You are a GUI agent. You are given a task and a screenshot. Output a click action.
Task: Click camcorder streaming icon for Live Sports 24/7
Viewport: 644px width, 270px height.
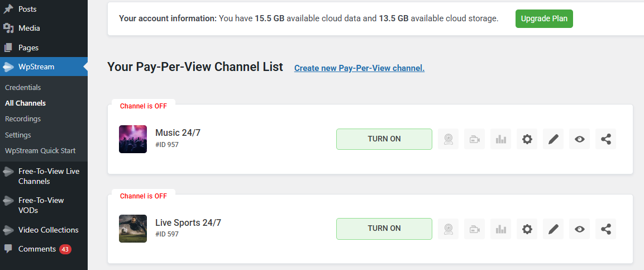pos(474,229)
